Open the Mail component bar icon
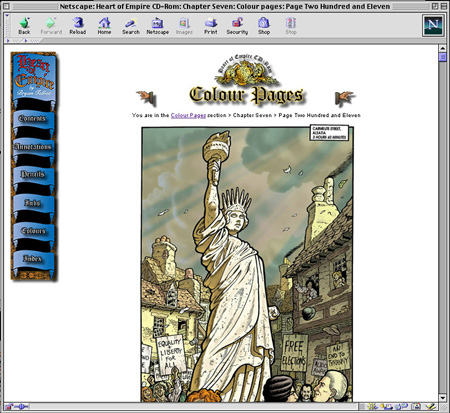450x413 pixels. 387,407
